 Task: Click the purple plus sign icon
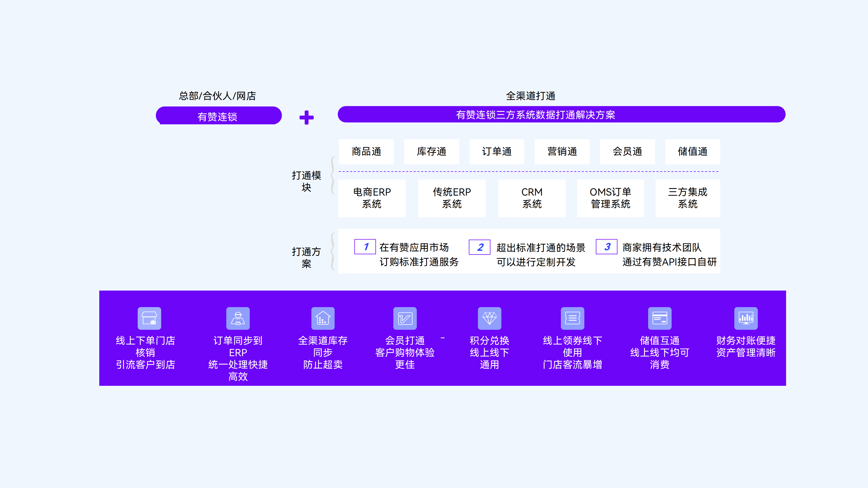click(x=307, y=117)
